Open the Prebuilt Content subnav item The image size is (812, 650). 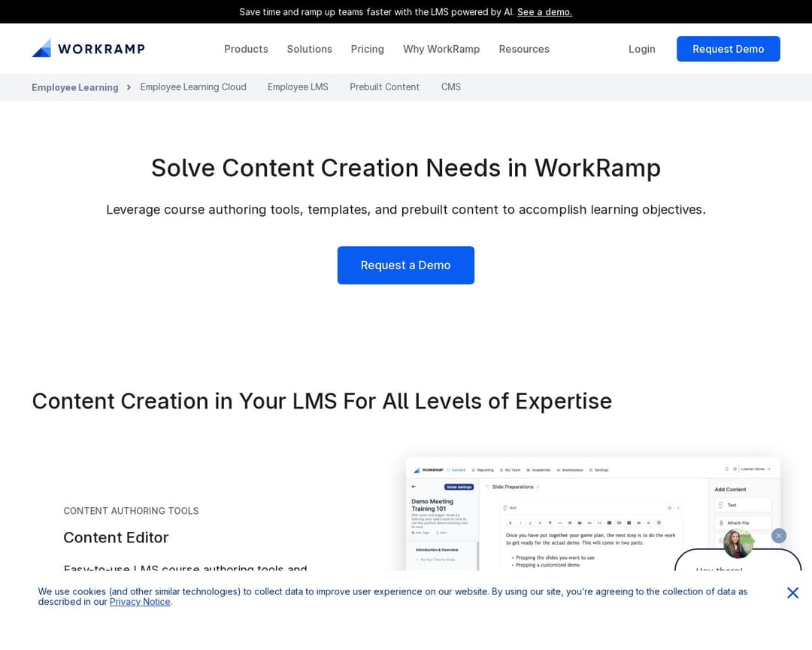click(384, 87)
